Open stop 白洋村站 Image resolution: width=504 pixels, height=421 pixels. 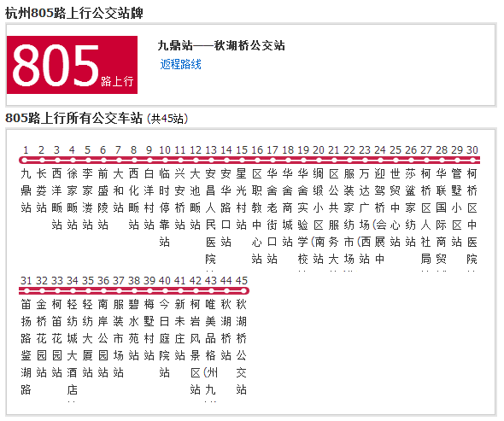pos(149,199)
